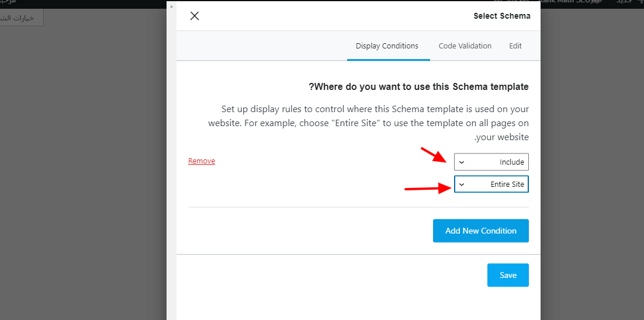The height and width of the screenshot is (320, 644).
Task: Click the New item in admin bar
Action: (x=628, y=2)
